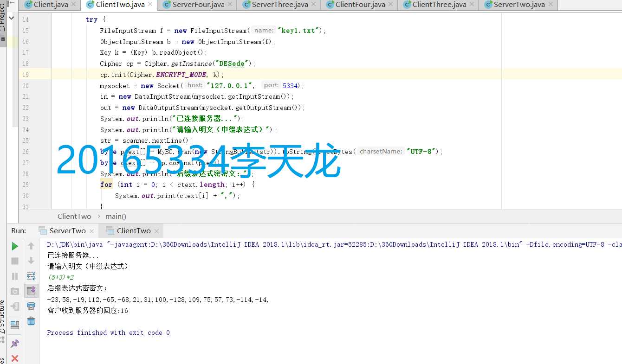622x364 pixels.
Task: Toggle Use Soft Wraps in console
Action: tap(31, 276)
